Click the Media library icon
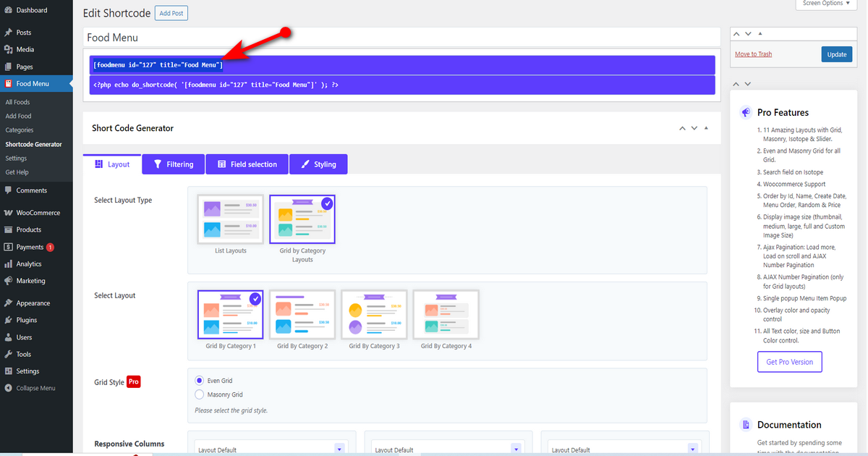This screenshot has width=868, height=456. [x=8, y=49]
